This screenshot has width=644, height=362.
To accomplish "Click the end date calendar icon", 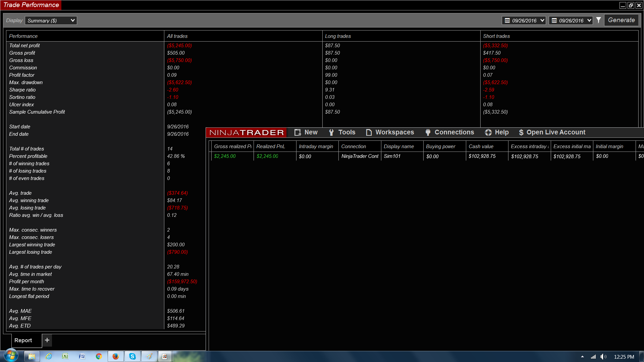I will (x=554, y=21).
